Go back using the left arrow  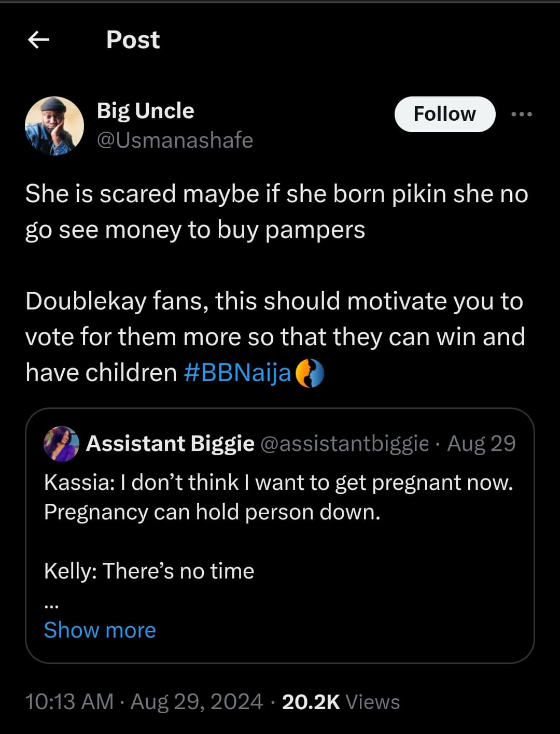pos(38,39)
